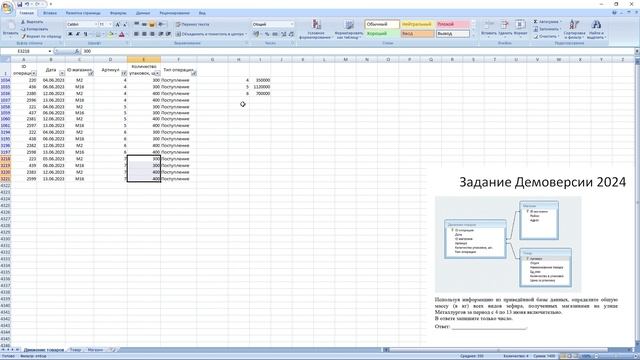Open the font size dropdown

(x=110, y=24)
